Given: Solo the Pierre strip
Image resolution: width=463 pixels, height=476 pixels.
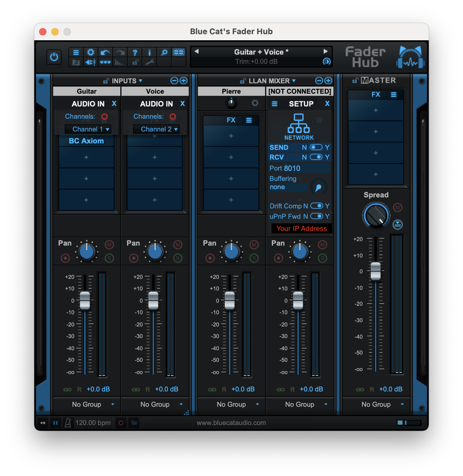Looking at the screenshot, I should click(254, 258).
